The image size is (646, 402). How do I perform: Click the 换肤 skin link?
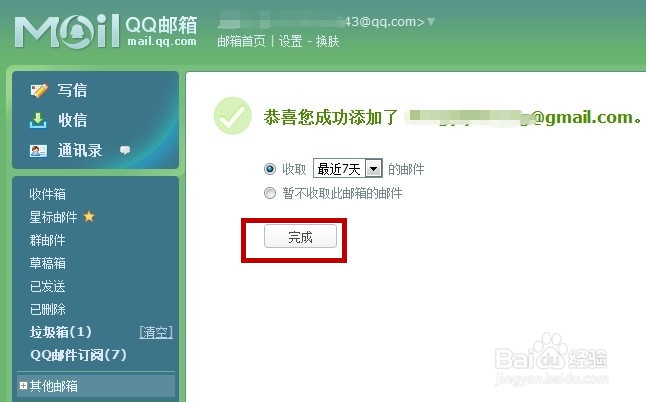point(327,41)
